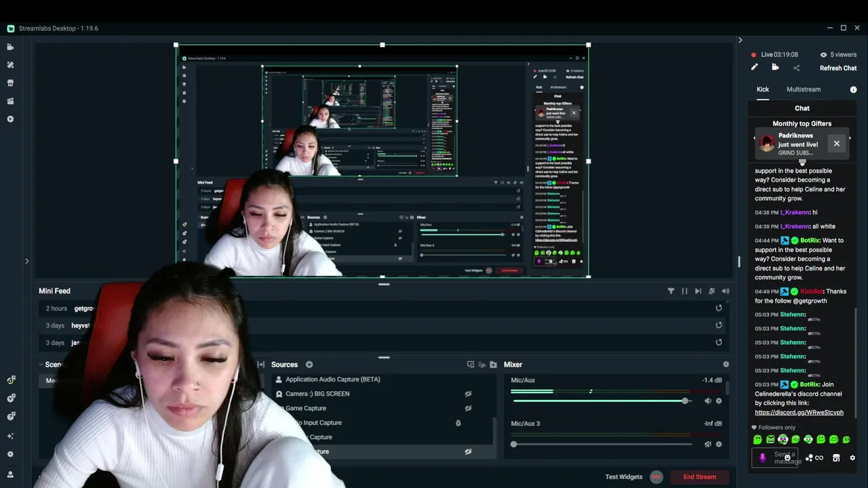868x488 pixels.
Task: Filter the Mini Feed events
Action: click(671, 291)
